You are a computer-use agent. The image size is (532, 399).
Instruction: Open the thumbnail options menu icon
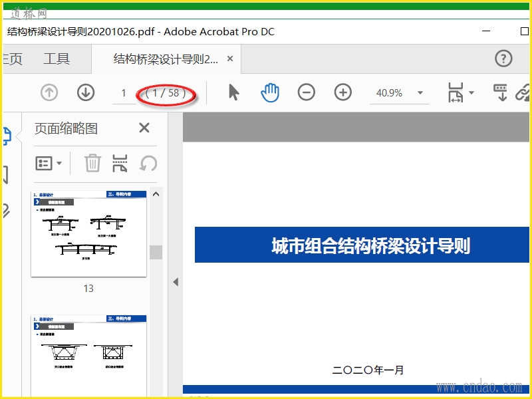44,164
